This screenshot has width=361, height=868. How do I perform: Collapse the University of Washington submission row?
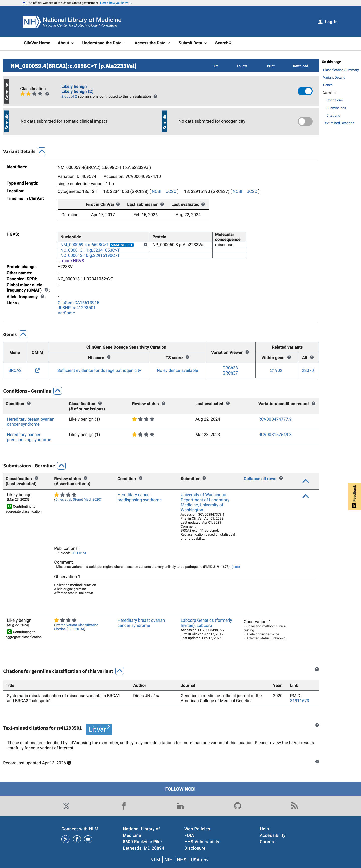tap(306, 496)
